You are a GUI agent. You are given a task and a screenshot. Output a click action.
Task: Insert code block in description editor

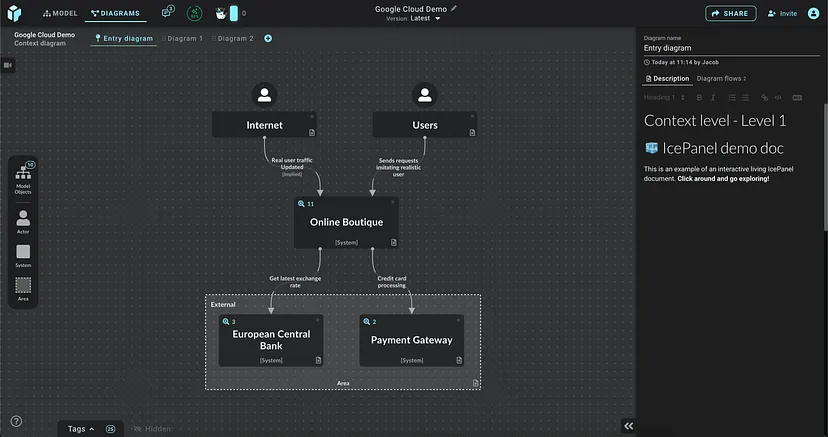pos(797,98)
